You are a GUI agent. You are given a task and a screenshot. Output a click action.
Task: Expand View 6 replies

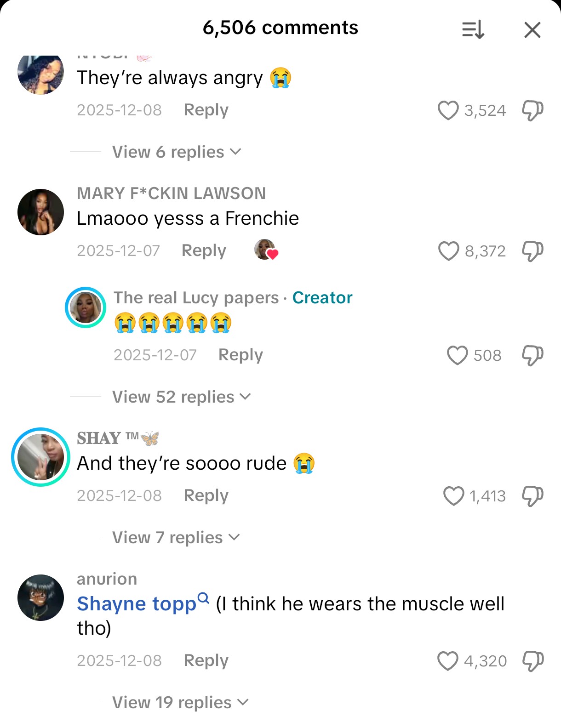[177, 152]
